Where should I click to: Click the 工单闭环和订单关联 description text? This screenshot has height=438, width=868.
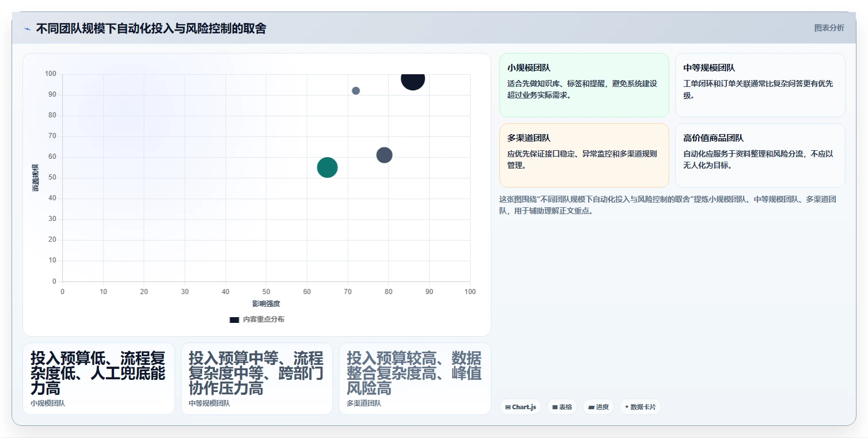coord(758,89)
